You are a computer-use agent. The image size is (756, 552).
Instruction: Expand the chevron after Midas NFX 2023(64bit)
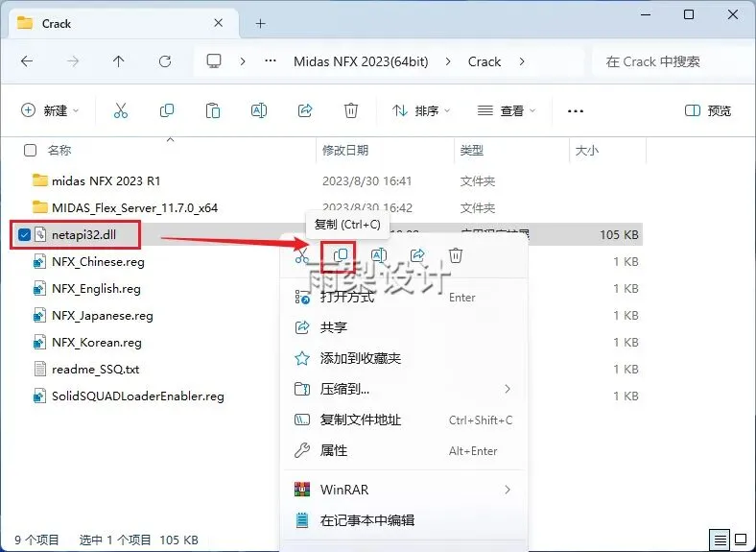click(448, 61)
